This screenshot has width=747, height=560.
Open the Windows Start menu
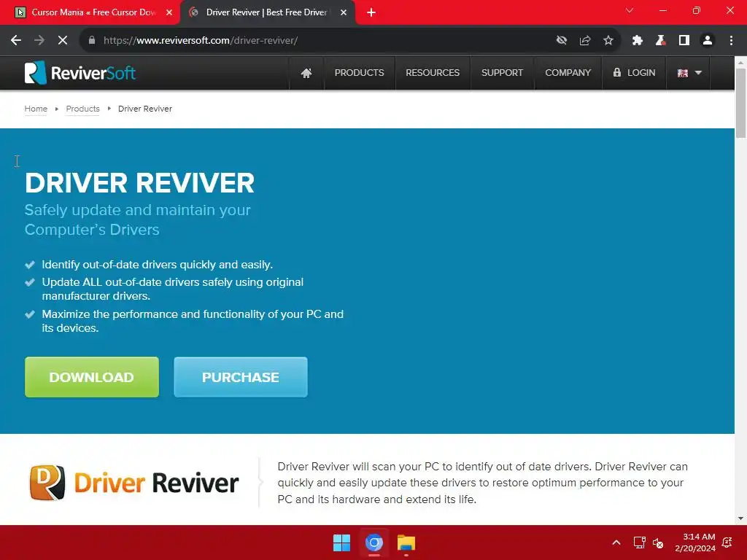[341, 542]
